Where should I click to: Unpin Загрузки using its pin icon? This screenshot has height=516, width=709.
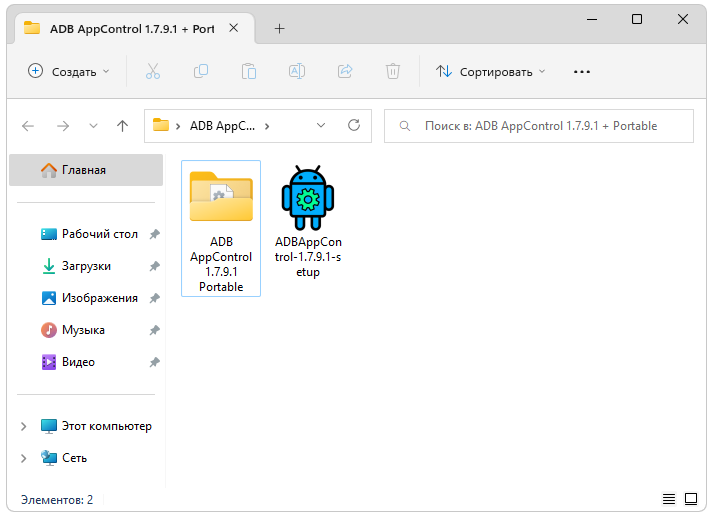click(x=155, y=266)
